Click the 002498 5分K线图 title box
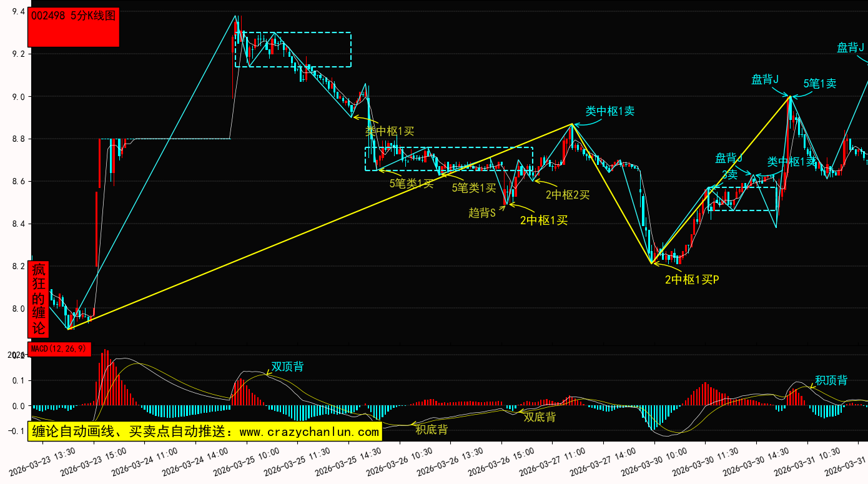The image size is (868, 484). [74, 27]
